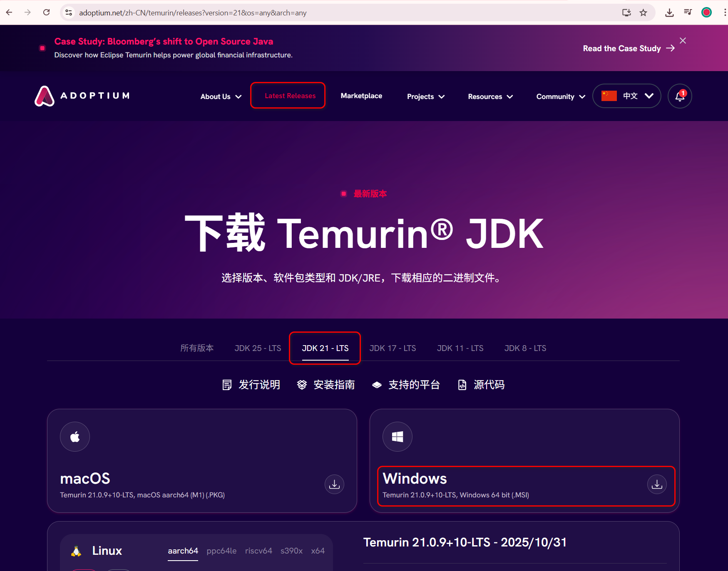Select the JDK 8 - LTS tab
The image size is (728, 571).
point(525,348)
